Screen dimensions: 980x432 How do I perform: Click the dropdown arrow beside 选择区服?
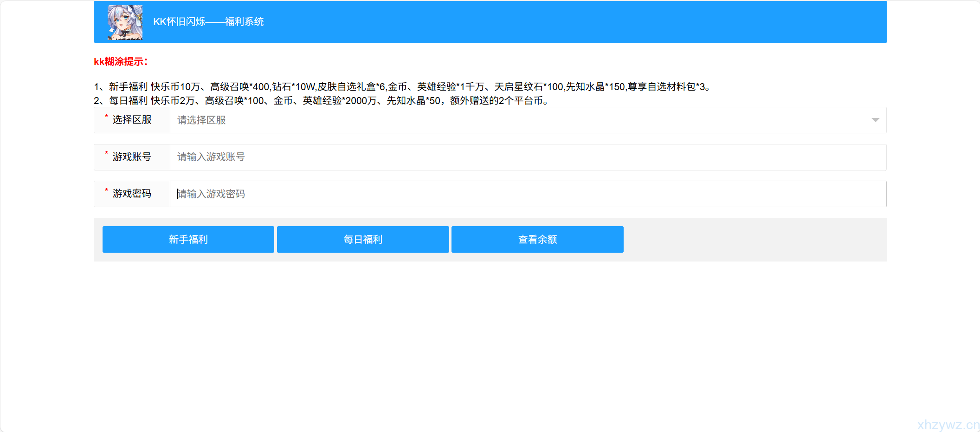[875, 120]
